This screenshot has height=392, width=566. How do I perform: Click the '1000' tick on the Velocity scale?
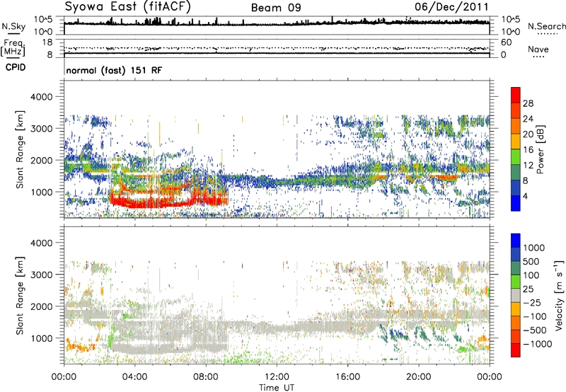[534, 248]
